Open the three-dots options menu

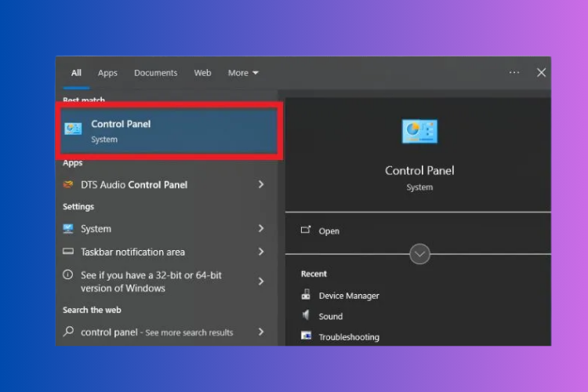[514, 72]
